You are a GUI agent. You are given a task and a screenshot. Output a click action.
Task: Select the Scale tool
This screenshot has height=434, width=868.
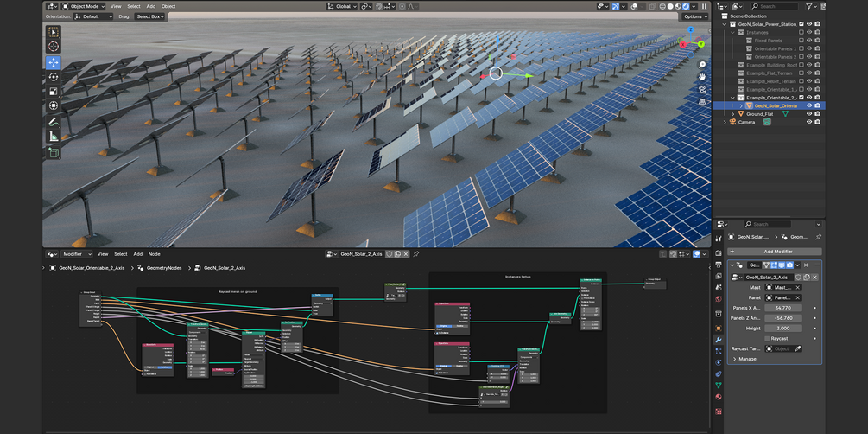click(x=54, y=92)
